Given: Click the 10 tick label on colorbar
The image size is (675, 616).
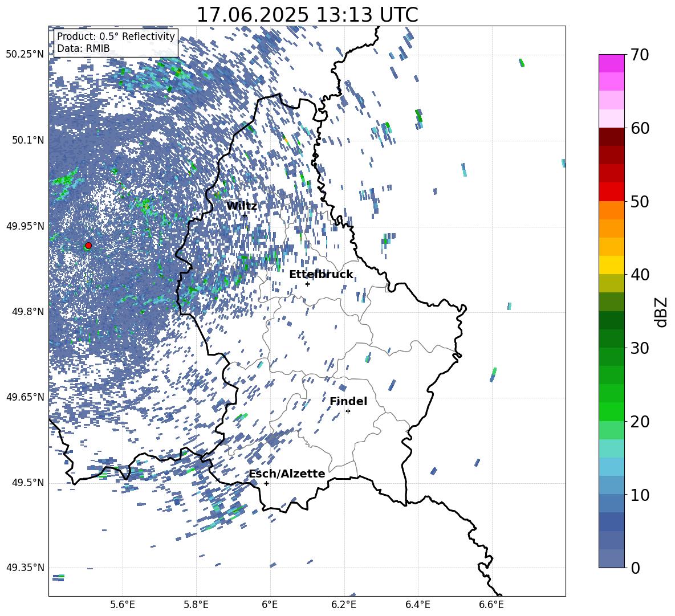Looking at the screenshot, I should [x=640, y=495].
